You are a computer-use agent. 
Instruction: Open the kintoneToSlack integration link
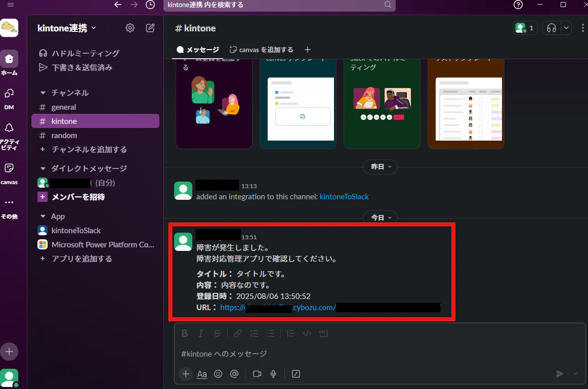(344, 197)
